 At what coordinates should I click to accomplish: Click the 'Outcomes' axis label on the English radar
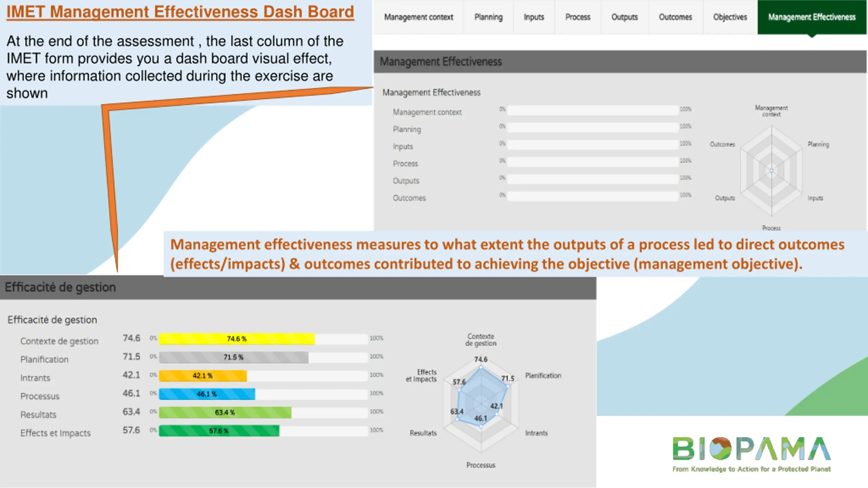coord(723,144)
